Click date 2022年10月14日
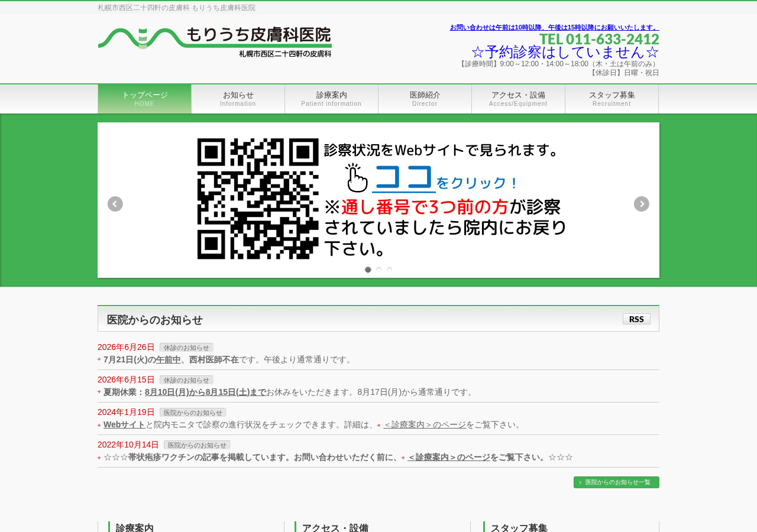Image resolution: width=757 pixels, height=532 pixels. point(128,445)
